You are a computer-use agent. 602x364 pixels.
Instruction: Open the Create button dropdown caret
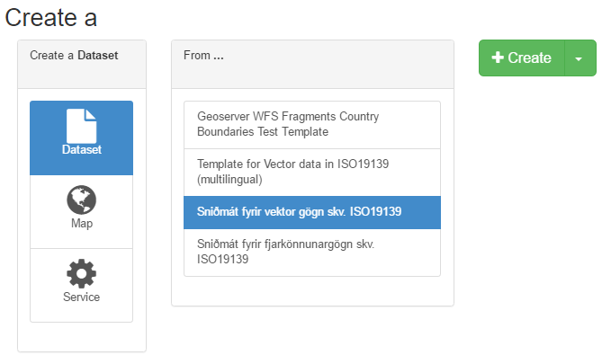578,58
